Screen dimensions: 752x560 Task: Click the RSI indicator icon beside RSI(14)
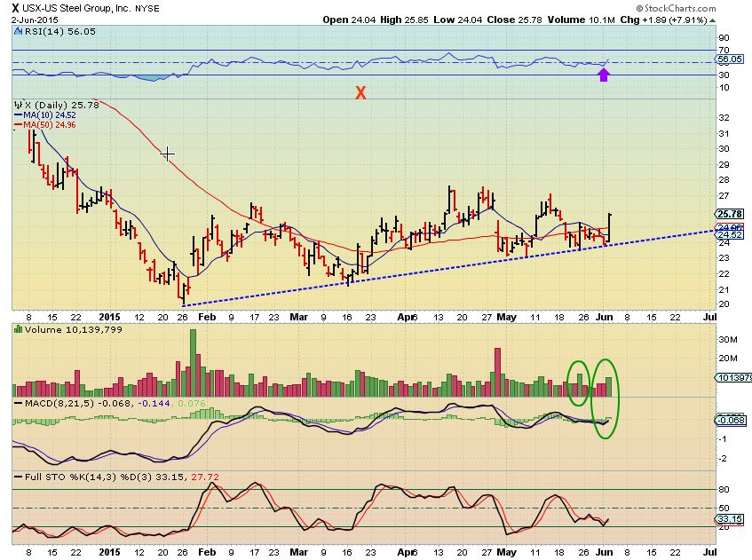coord(19,32)
